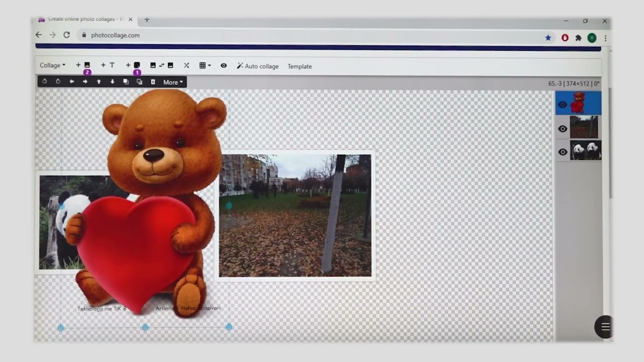Rotate the selected image clockwise
This screenshot has height=362, width=644.
(x=58, y=81)
